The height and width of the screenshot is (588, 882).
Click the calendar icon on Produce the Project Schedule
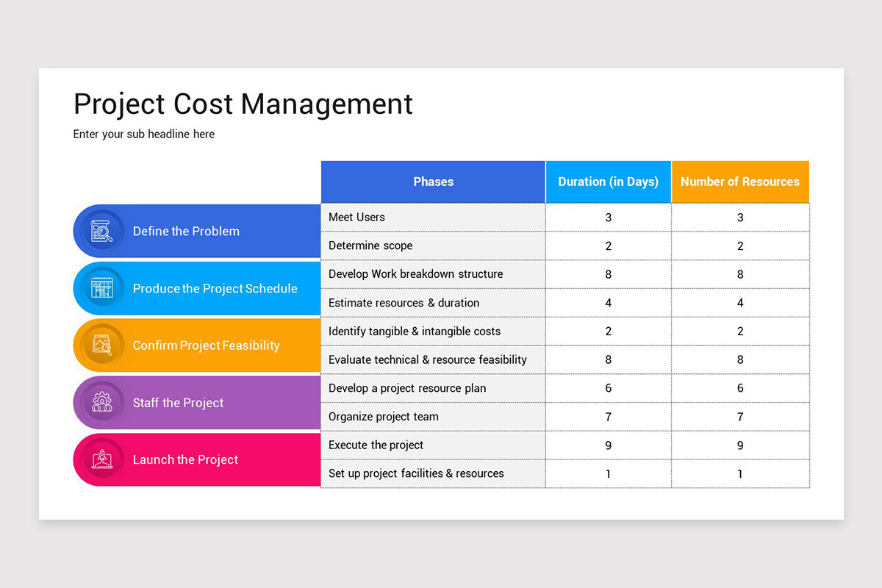103,288
